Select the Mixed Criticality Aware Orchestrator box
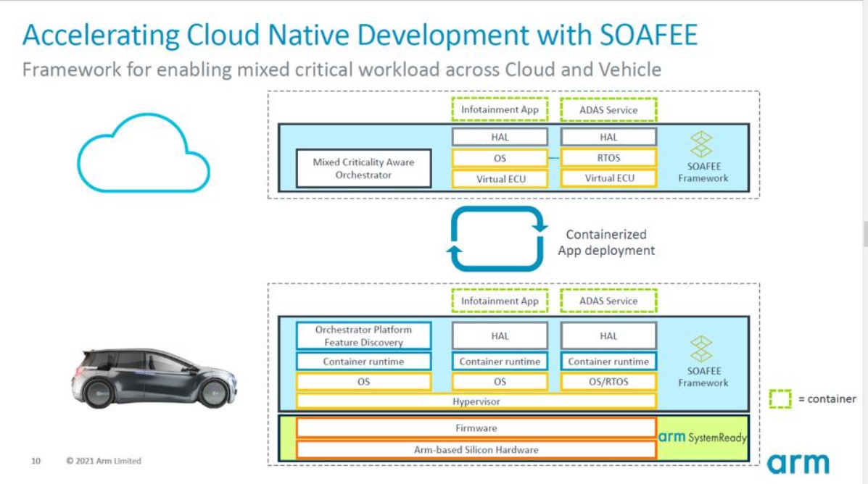868x484 pixels. pyautogui.click(x=363, y=168)
